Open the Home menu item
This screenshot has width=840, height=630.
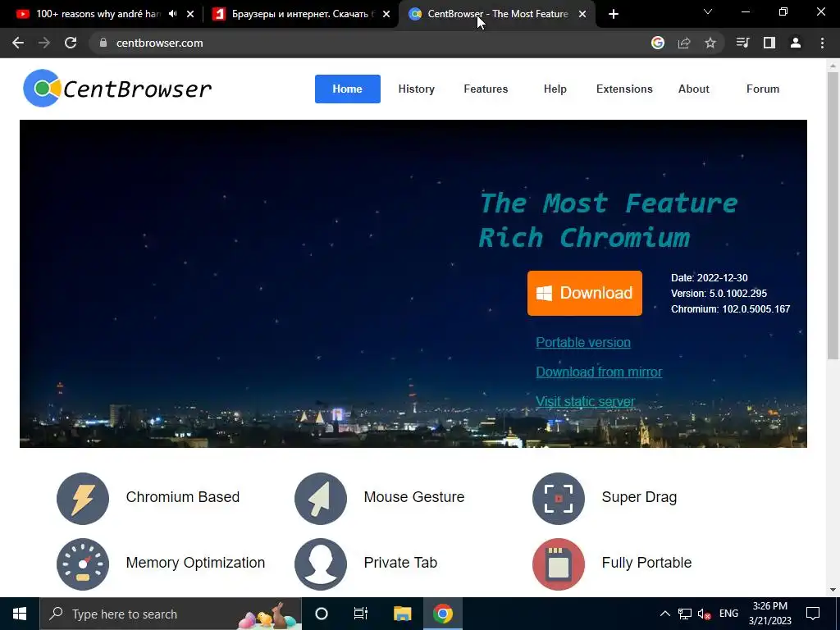tap(347, 89)
